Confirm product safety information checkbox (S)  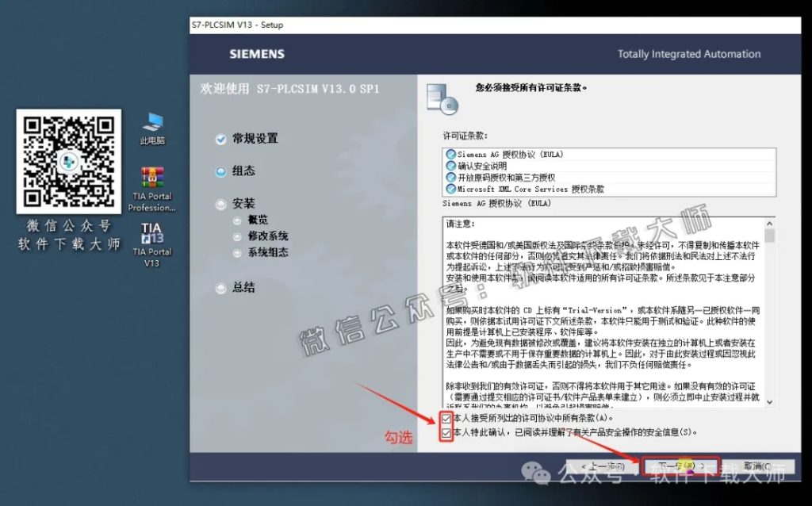point(446,432)
